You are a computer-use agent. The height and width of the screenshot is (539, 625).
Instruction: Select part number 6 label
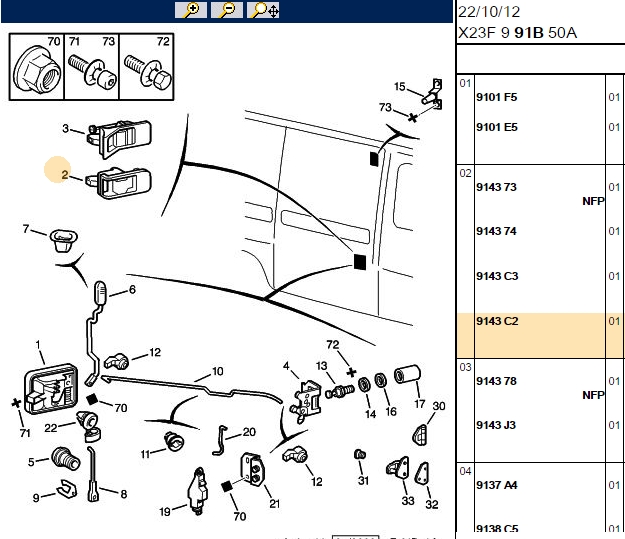pyautogui.click(x=132, y=290)
